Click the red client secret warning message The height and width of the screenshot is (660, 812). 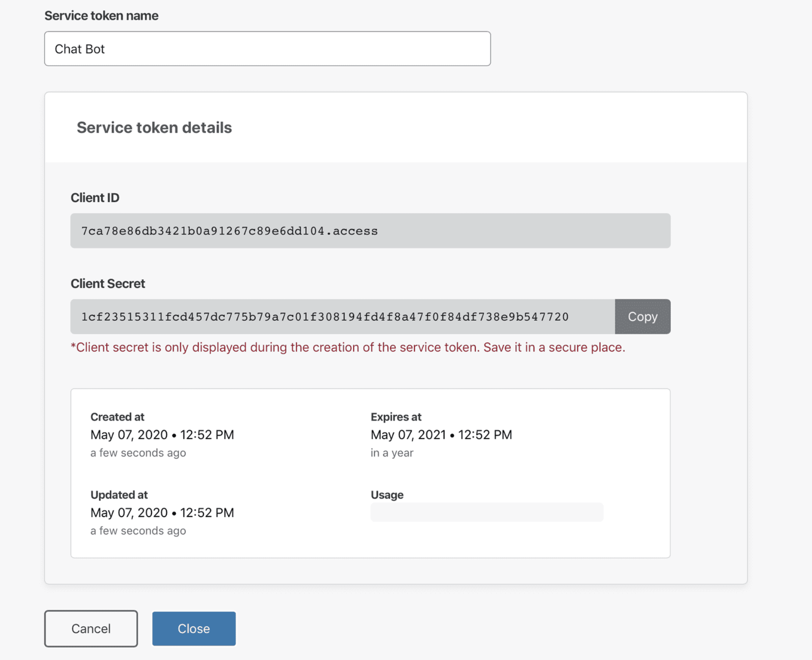tap(348, 347)
